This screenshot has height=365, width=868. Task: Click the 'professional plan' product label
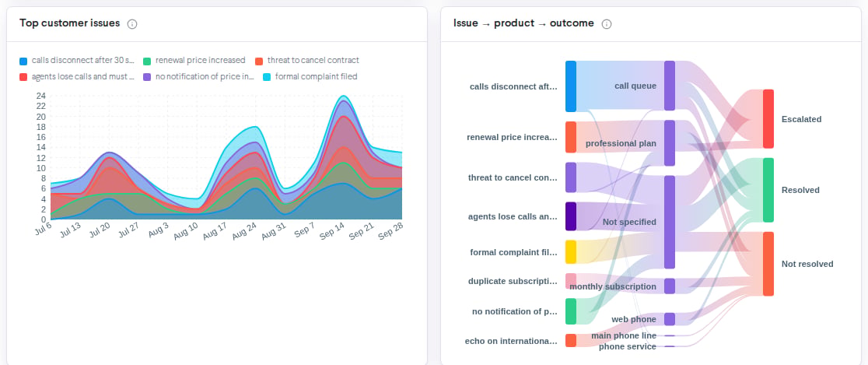621,143
